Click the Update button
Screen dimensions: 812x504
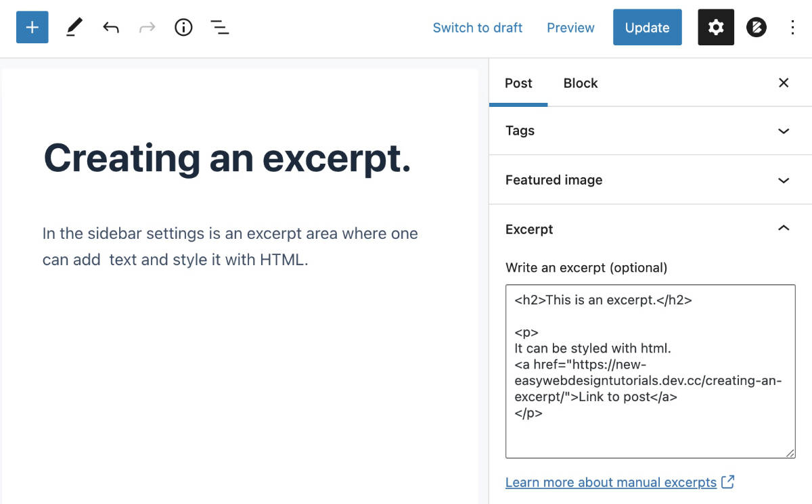(x=647, y=27)
